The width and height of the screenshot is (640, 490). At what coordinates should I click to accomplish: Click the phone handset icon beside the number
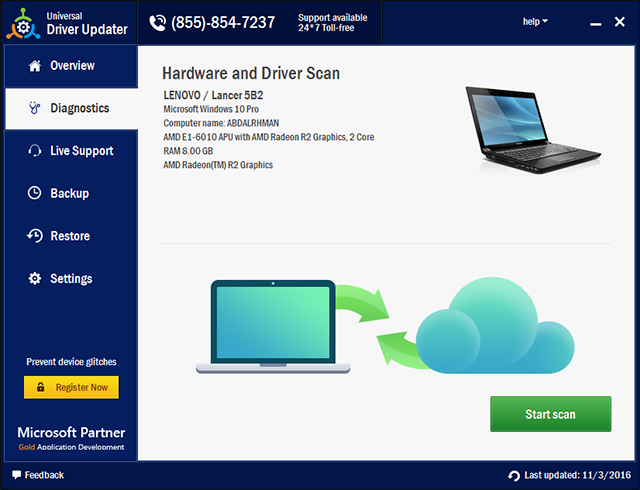pyautogui.click(x=158, y=23)
